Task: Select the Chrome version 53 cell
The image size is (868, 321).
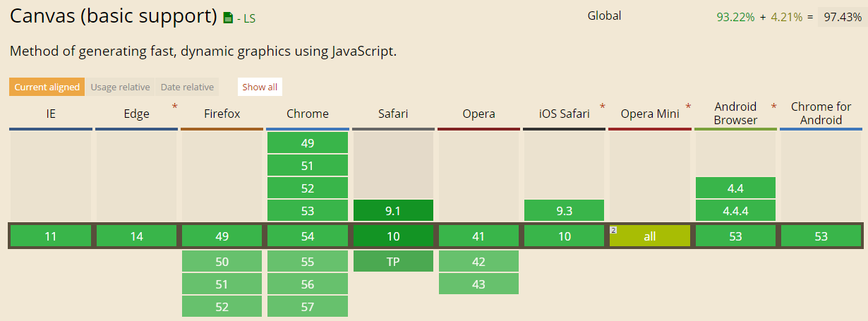Action: coord(308,211)
